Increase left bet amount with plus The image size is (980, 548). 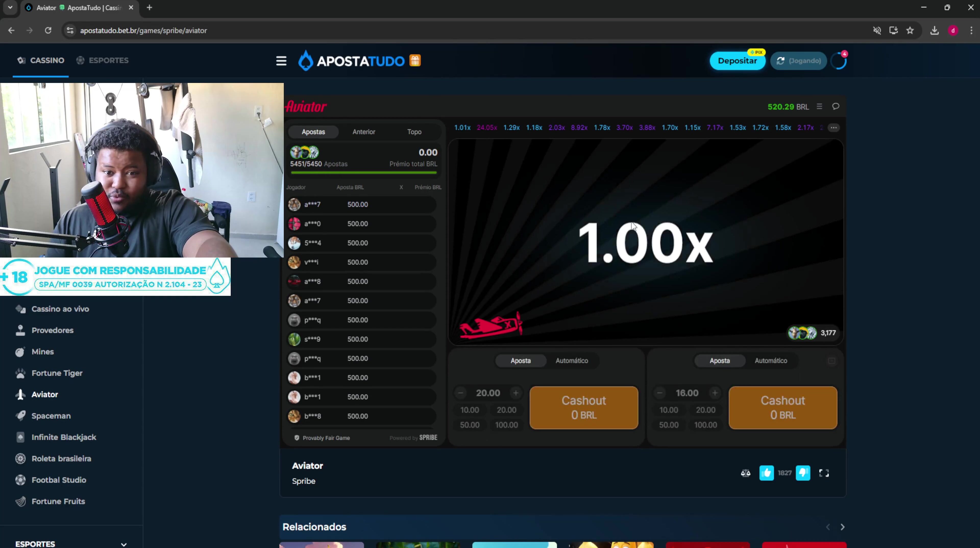(x=516, y=393)
